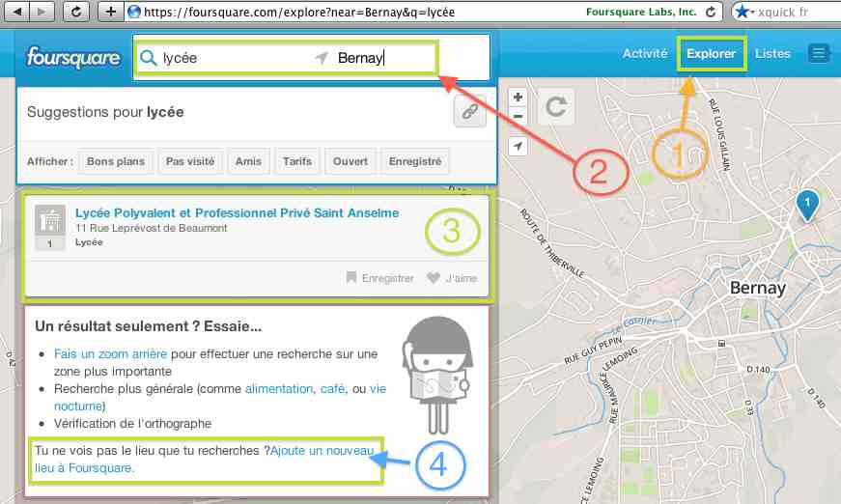Click map pin number 1
The width and height of the screenshot is (841, 504).
click(807, 205)
